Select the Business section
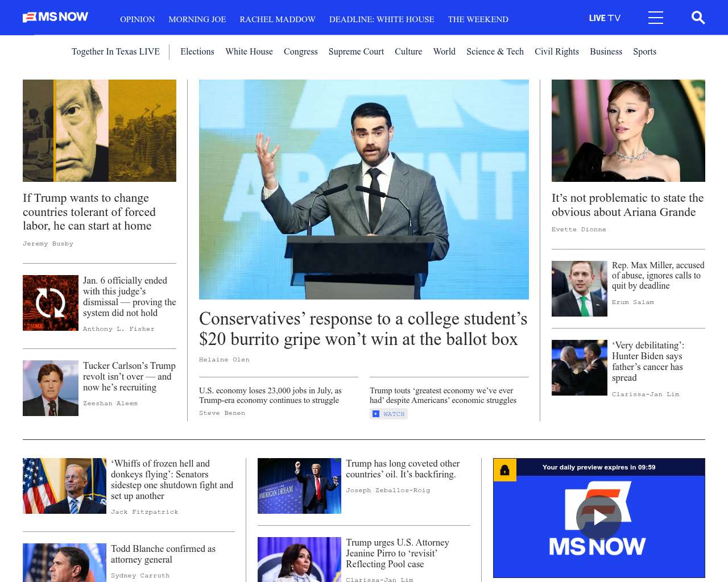The height and width of the screenshot is (582, 728). coord(606,52)
